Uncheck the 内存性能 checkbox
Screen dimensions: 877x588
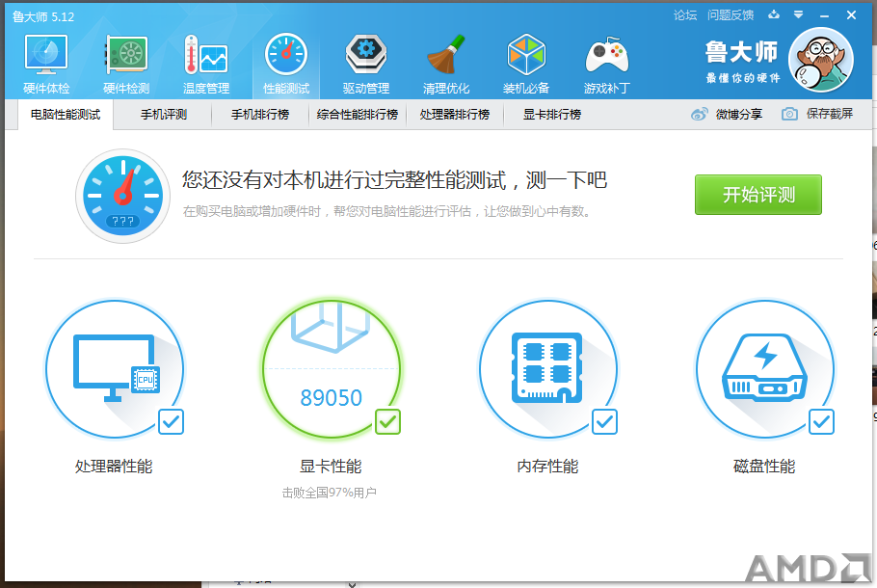pos(604,422)
